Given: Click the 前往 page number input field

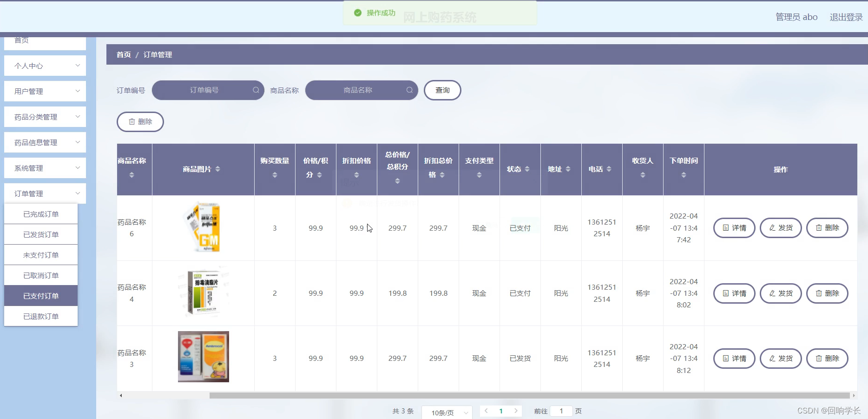Looking at the screenshot, I should click(561, 411).
